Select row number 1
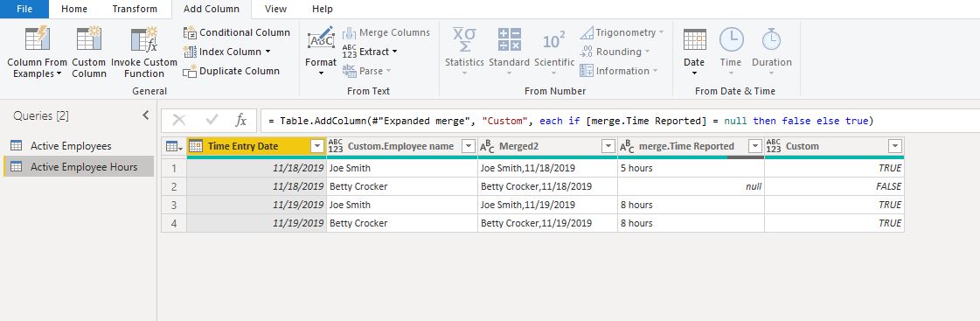This screenshot has height=321, width=980. click(174, 168)
